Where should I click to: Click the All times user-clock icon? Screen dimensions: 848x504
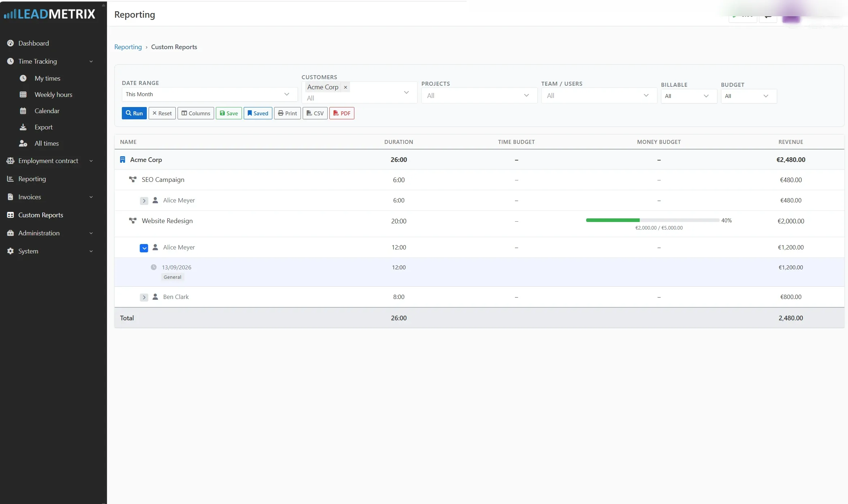(x=23, y=143)
